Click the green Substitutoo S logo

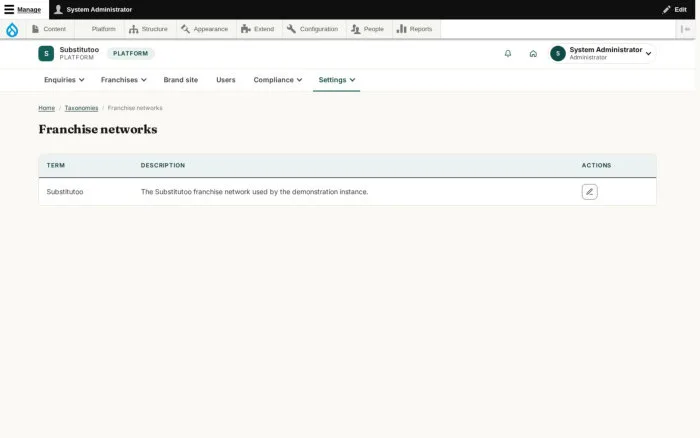coord(46,53)
